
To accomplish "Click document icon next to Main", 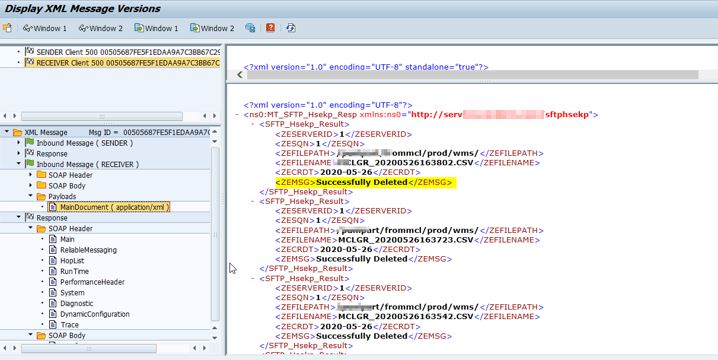I will (53, 239).
